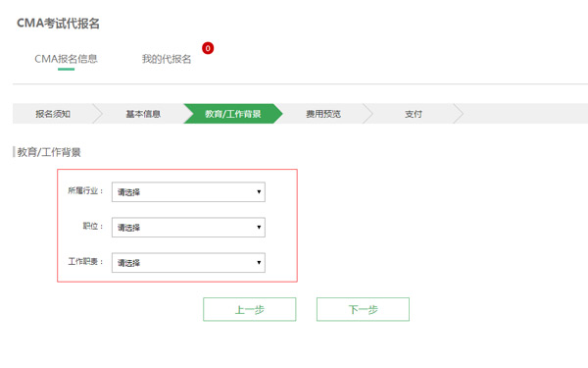
Task: Go to the 报名须知 step
Action: coord(53,114)
